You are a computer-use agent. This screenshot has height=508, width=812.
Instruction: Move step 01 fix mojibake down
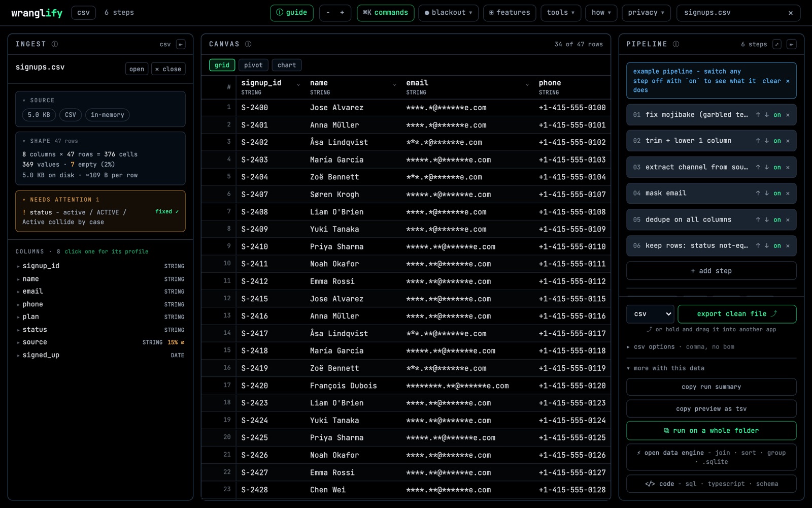767,115
